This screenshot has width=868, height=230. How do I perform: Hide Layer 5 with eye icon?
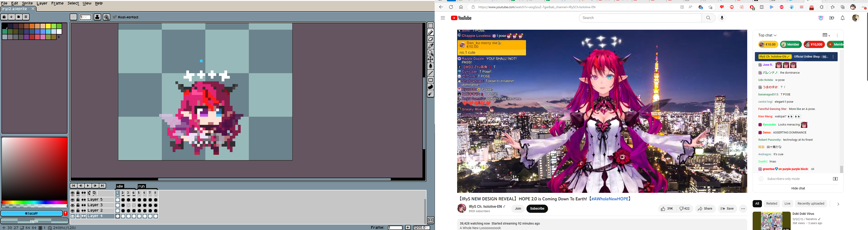(x=73, y=200)
